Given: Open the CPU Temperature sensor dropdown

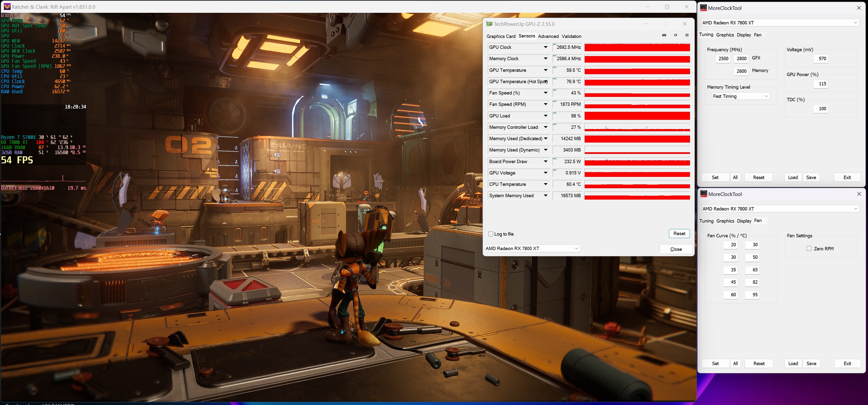Looking at the screenshot, I should pos(546,184).
